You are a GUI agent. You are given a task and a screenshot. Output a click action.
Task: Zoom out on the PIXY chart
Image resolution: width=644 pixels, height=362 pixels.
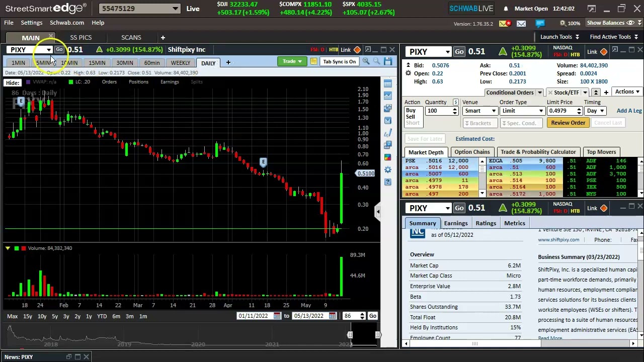pos(376,61)
